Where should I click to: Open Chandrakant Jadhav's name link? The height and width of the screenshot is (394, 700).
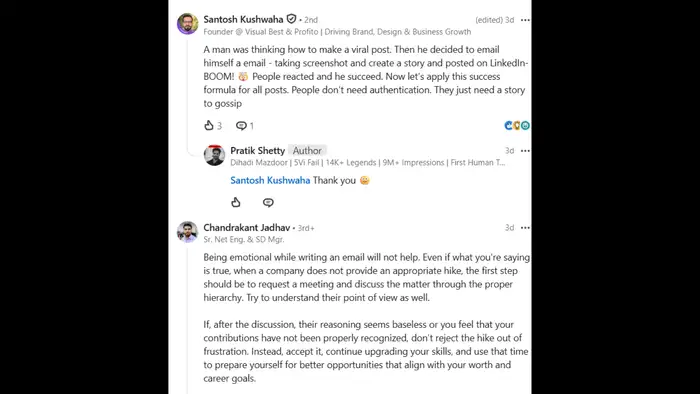247,228
